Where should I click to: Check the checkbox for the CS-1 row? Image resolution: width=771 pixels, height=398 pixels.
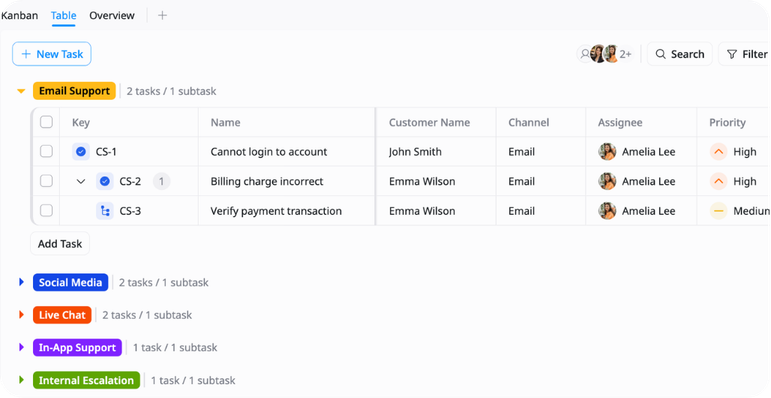46,152
